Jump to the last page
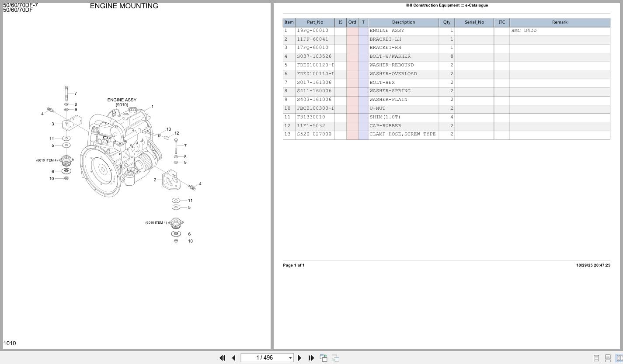The image size is (623, 364). point(311,358)
